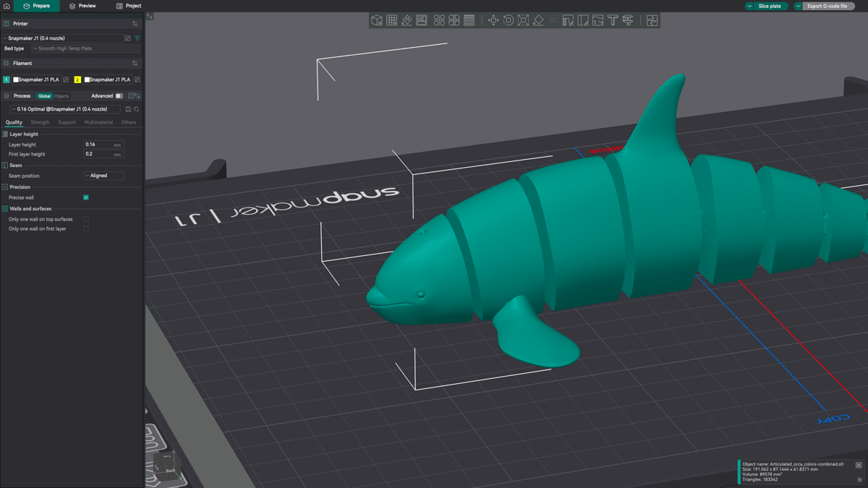This screenshot has width=868, height=488.
Task: Open filament section settings sliders icon
Action: coord(135,64)
